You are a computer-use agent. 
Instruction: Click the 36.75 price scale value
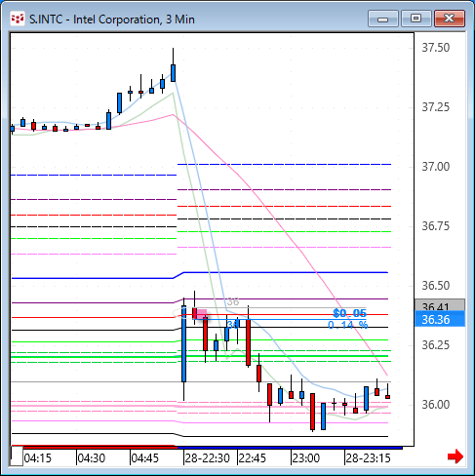tap(436, 226)
